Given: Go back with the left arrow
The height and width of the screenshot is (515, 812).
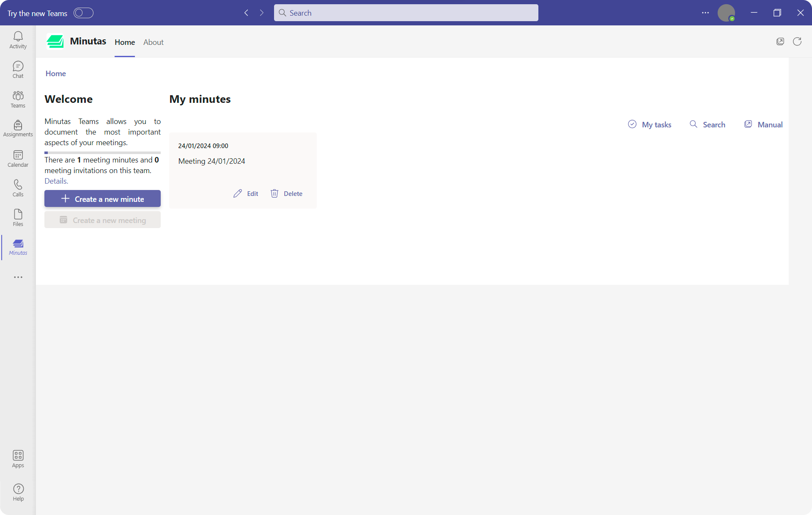Looking at the screenshot, I should pos(246,13).
